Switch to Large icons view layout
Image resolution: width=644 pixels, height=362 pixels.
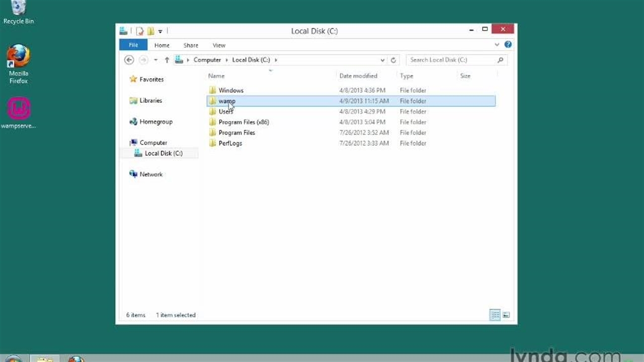(x=506, y=315)
